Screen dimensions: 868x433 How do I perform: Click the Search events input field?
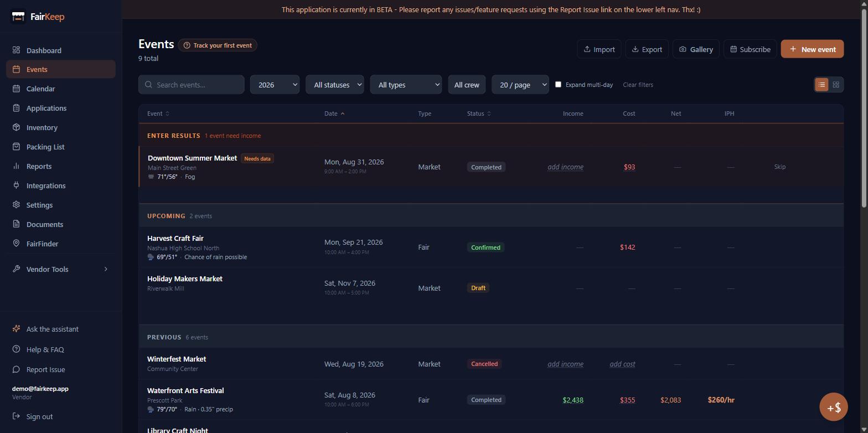(192, 85)
